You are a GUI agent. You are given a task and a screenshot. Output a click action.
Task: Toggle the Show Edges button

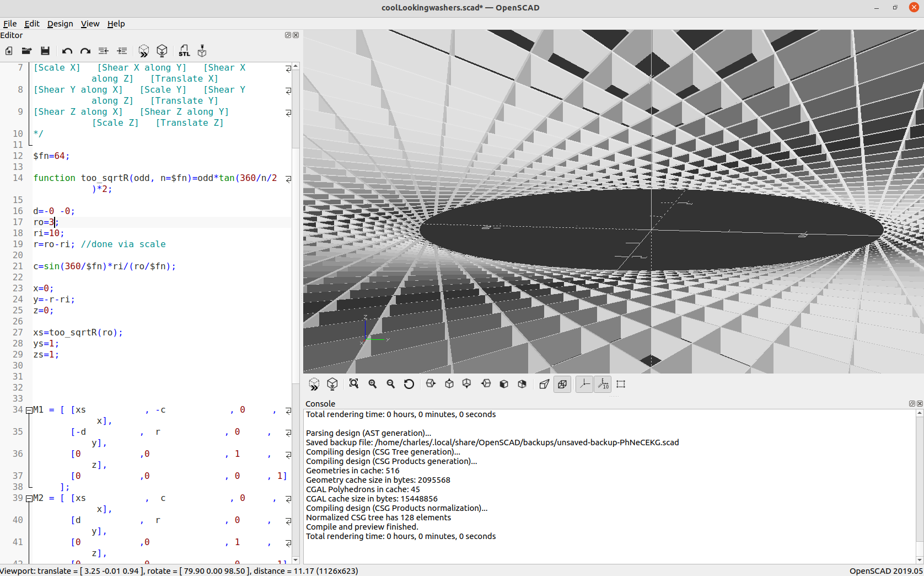(621, 384)
